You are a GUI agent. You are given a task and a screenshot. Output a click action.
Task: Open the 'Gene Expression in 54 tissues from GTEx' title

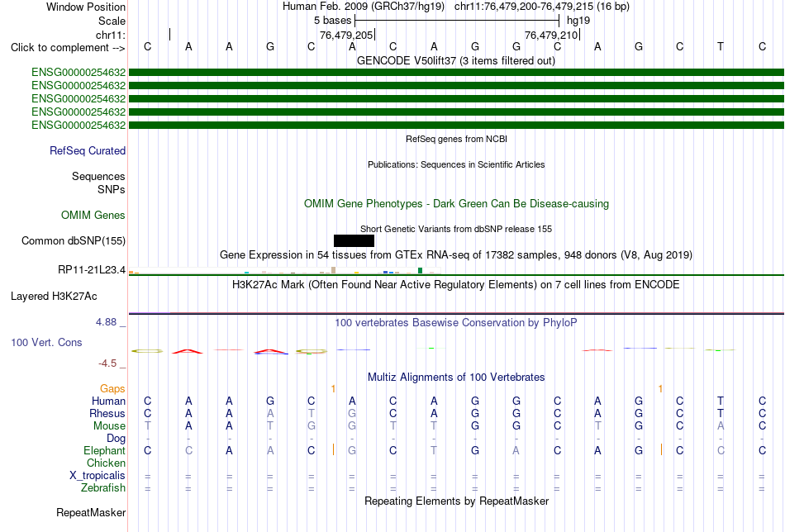click(456, 254)
